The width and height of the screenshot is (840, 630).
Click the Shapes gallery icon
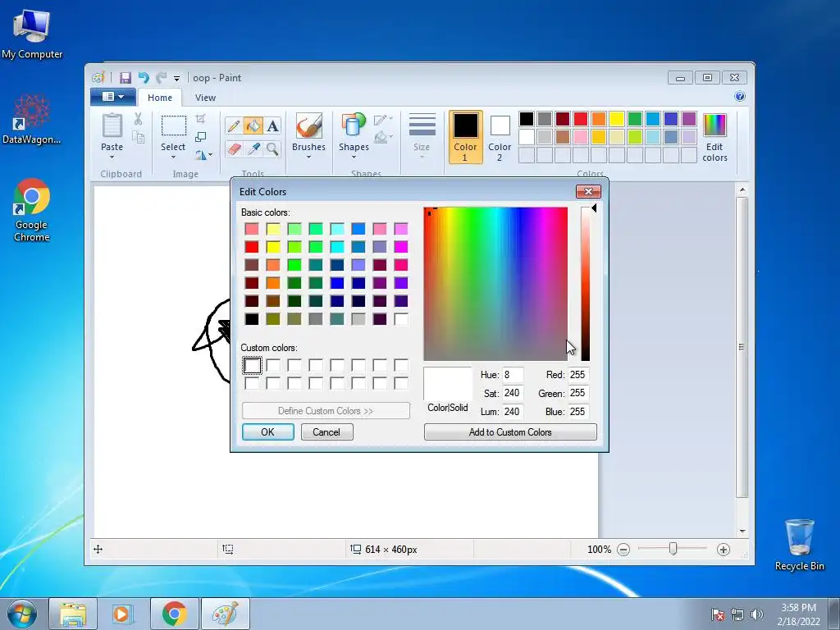pyautogui.click(x=354, y=126)
